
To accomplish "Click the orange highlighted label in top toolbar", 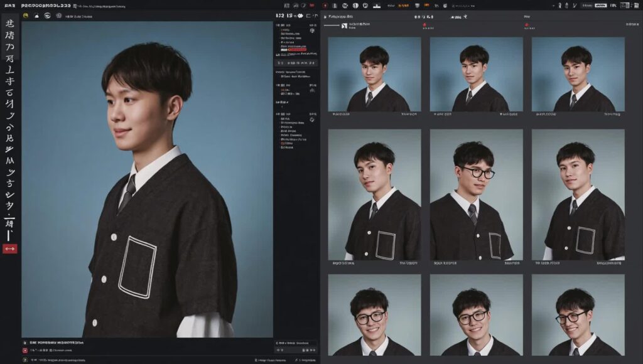I will [404, 6].
